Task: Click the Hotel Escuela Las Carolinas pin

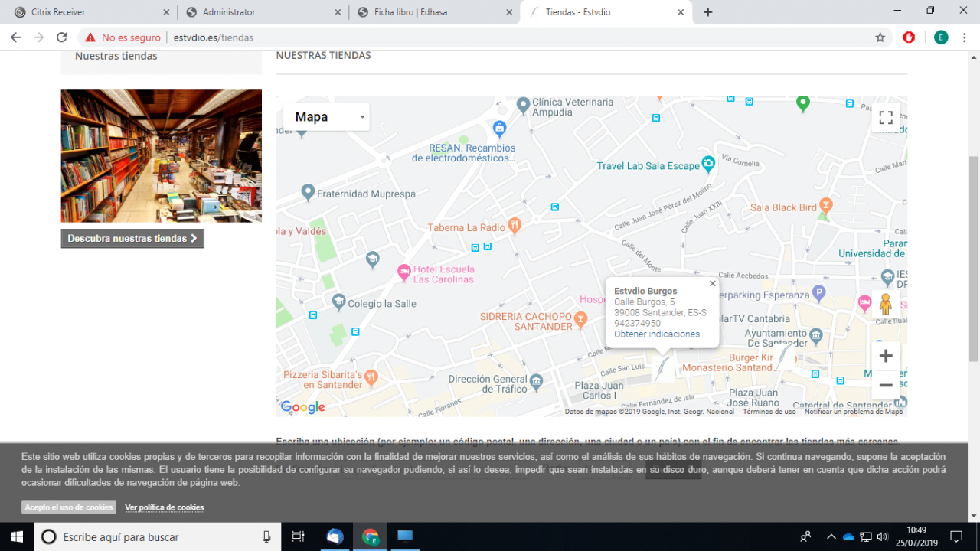Action: (x=403, y=272)
